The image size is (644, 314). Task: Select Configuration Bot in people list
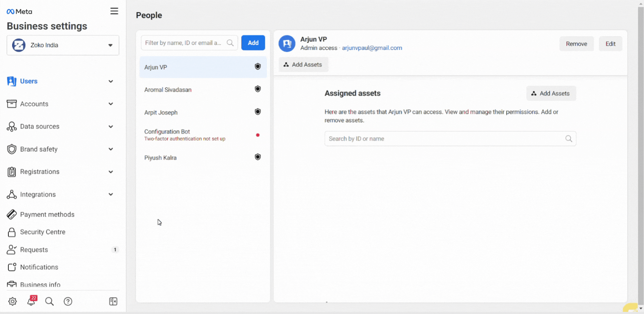click(x=203, y=135)
